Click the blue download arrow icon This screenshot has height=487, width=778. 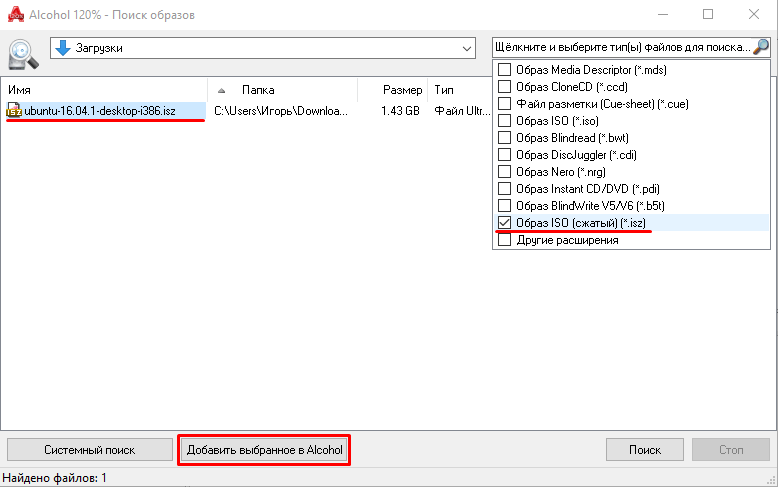(x=63, y=48)
